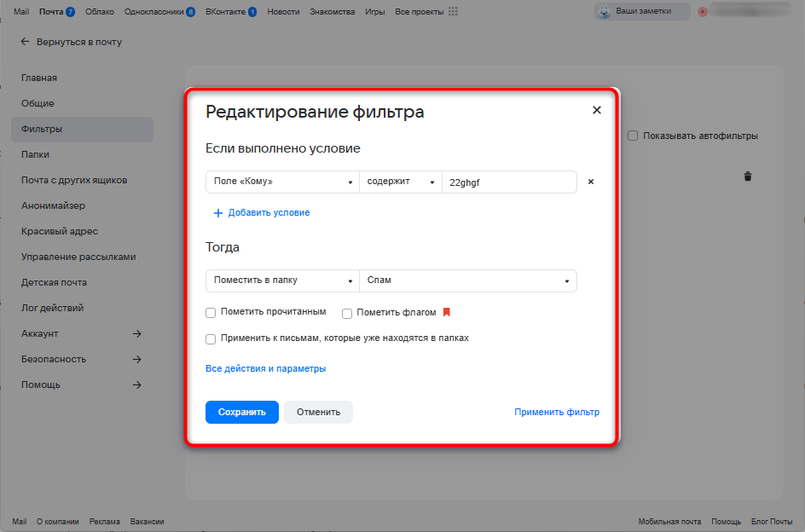Screen dimensions: 805x532
Task: Remove the 22ghgf condition row
Action: pos(591,182)
